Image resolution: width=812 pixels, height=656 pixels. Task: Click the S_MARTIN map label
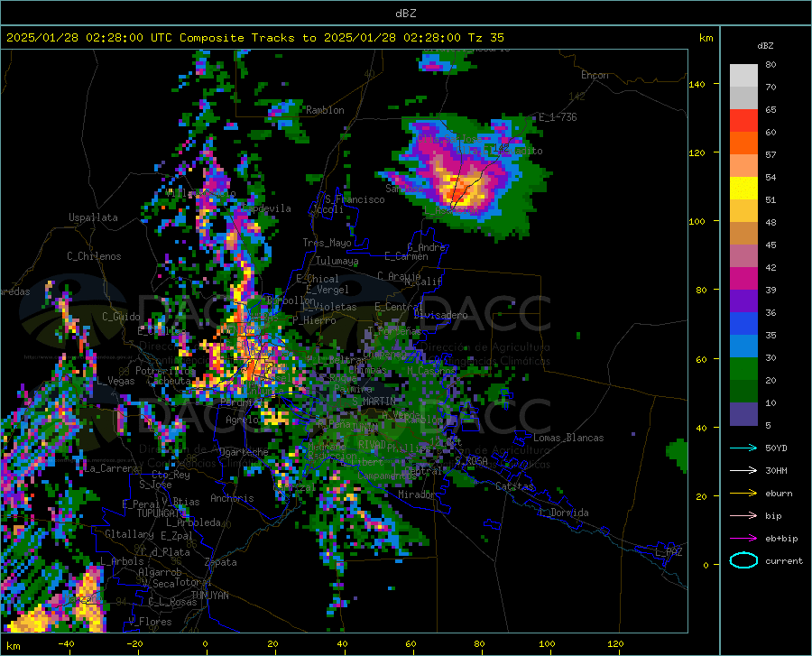(x=374, y=402)
